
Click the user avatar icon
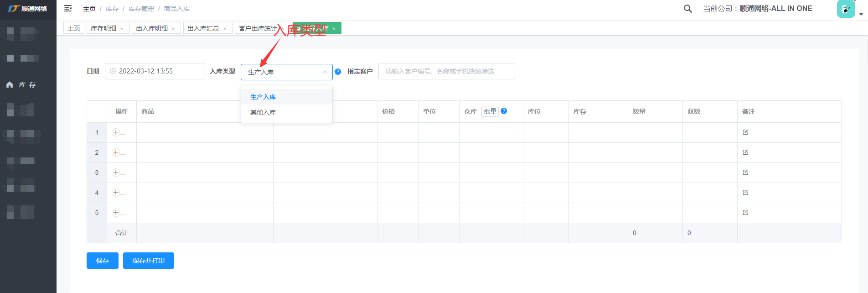[846, 9]
